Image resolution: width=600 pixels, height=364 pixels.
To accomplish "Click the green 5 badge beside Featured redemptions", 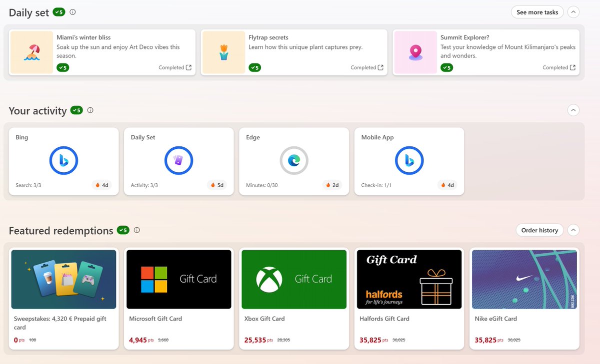I will pos(123,230).
